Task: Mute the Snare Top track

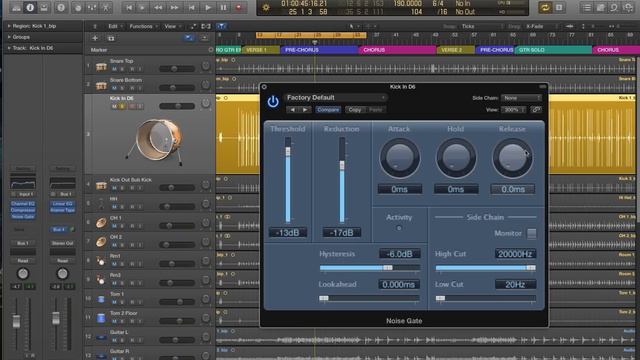Action: [114, 69]
